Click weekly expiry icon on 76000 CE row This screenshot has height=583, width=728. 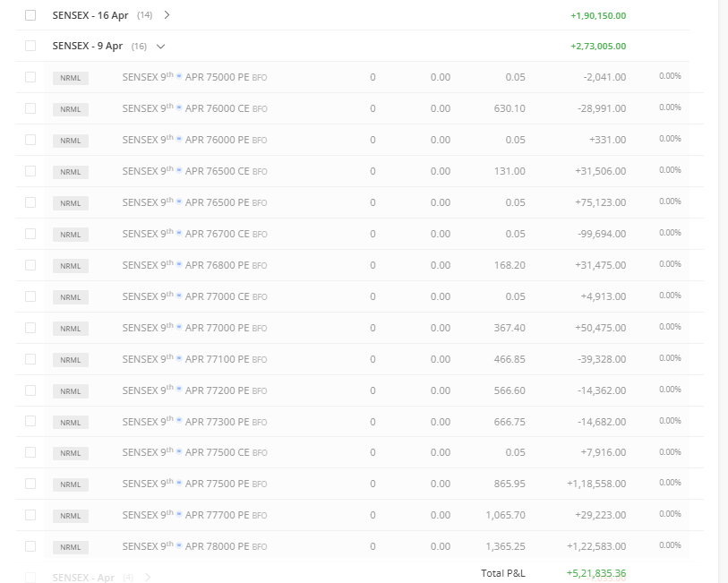tap(179, 107)
